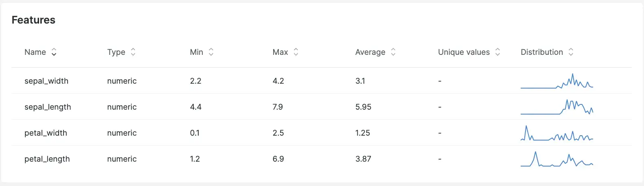Click the Unique values sort icon

point(497,52)
